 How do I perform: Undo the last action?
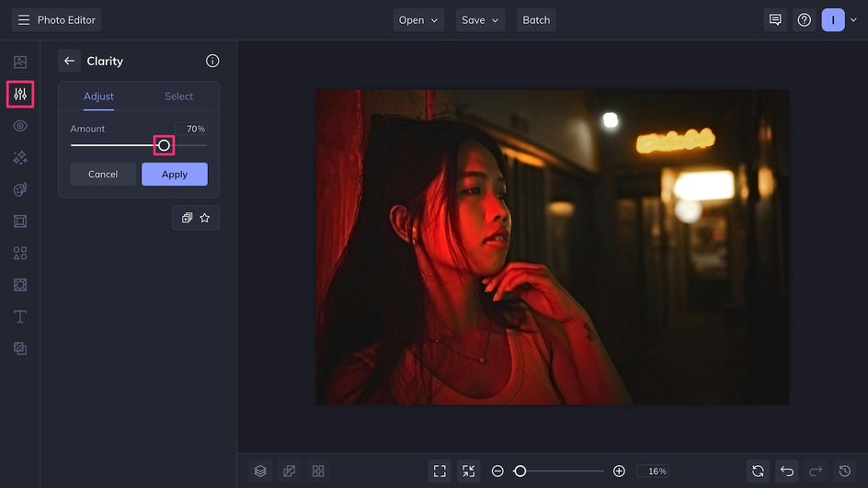pyautogui.click(x=787, y=471)
